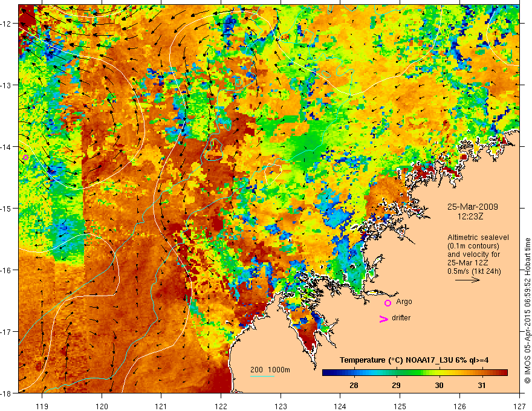
Task: Click the '0.5m/s (1kt 24h)' scale text
Action: pyautogui.click(x=474, y=271)
